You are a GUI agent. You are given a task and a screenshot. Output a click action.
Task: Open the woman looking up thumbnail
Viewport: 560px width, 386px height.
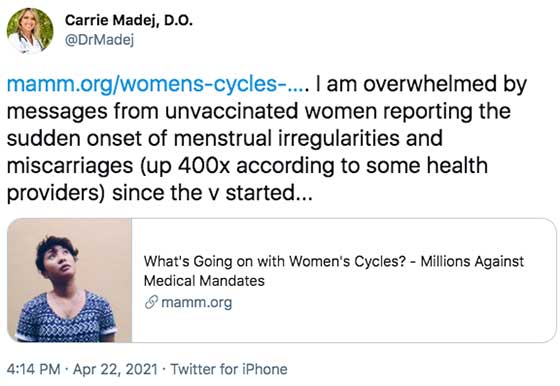pos(70,280)
